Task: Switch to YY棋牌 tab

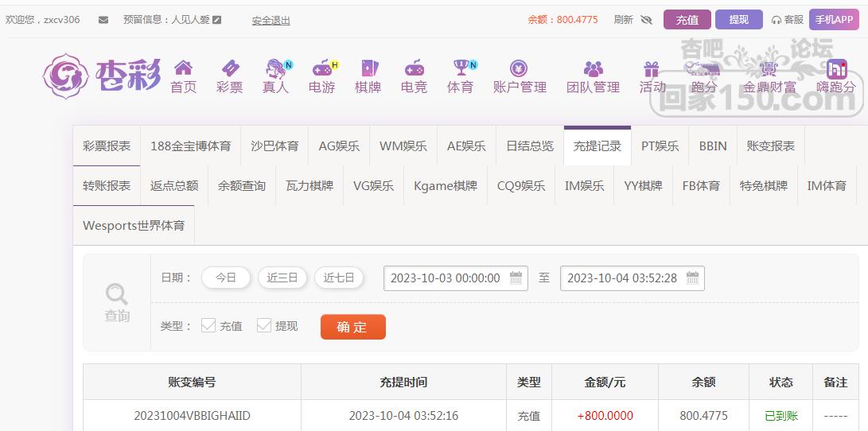Action: click(x=644, y=186)
